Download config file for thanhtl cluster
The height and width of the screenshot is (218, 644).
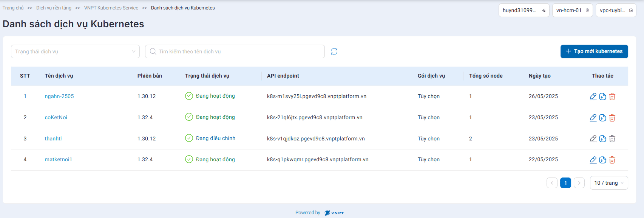602,139
